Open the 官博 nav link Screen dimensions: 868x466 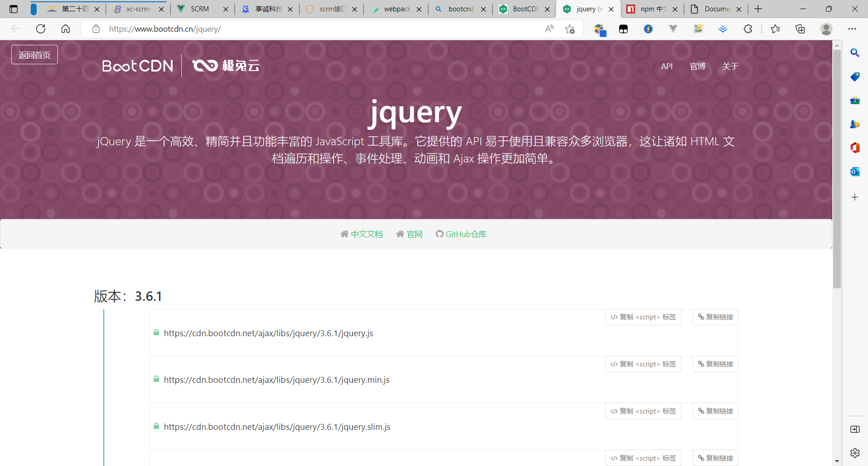pyautogui.click(x=698, y=67)
